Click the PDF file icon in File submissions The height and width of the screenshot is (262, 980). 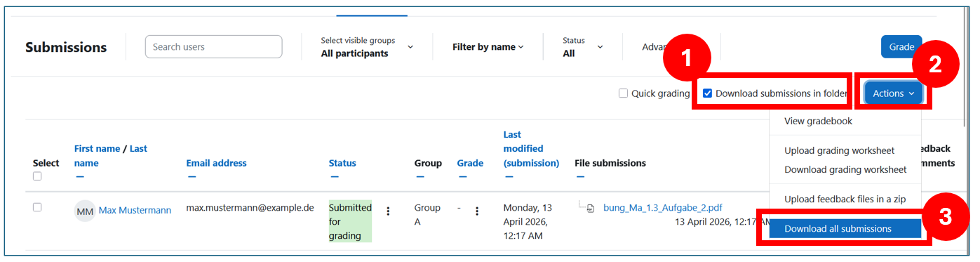click(591, 208)
